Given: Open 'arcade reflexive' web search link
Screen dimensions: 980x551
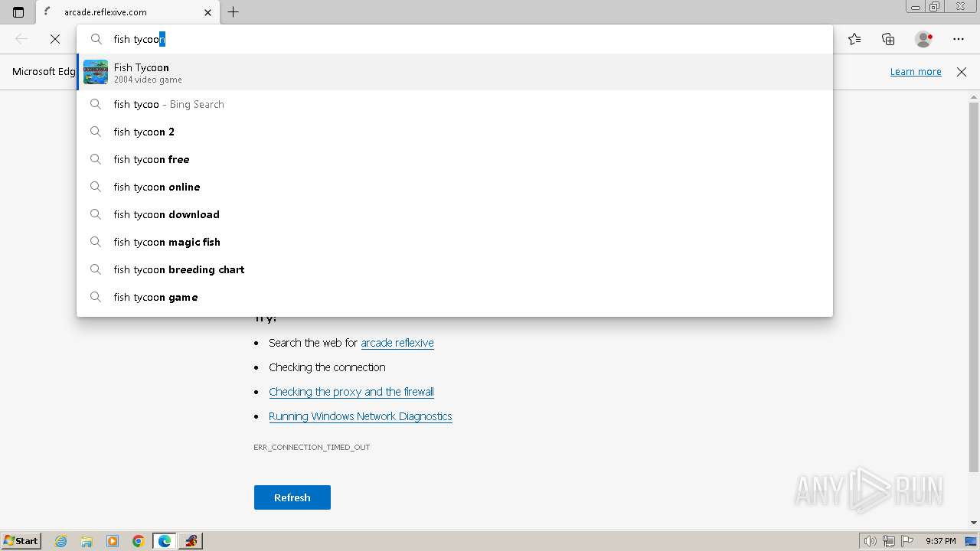Looking at the screenshot, I should pyautogui.click(x=397, y=343).
